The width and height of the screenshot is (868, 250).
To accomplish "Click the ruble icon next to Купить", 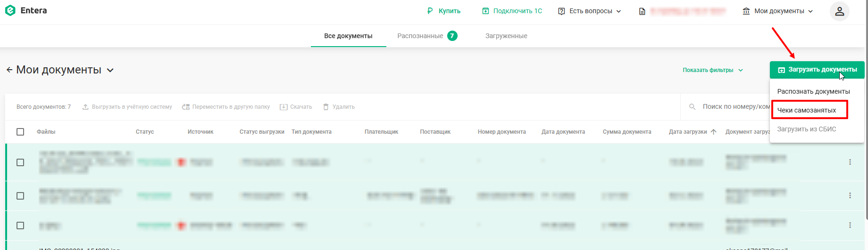I will (430, 11).
